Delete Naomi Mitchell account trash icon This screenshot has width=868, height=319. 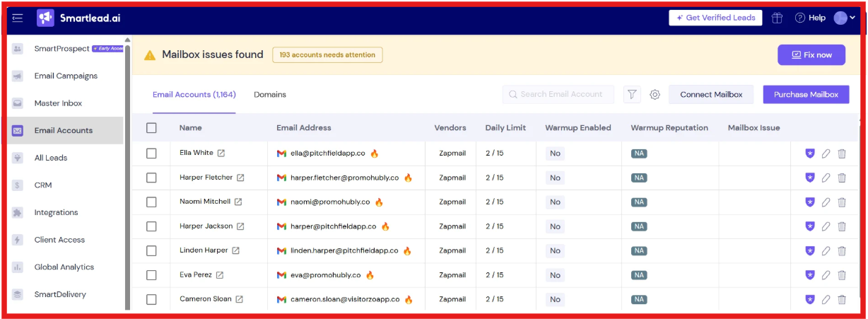tap(842, 202)
